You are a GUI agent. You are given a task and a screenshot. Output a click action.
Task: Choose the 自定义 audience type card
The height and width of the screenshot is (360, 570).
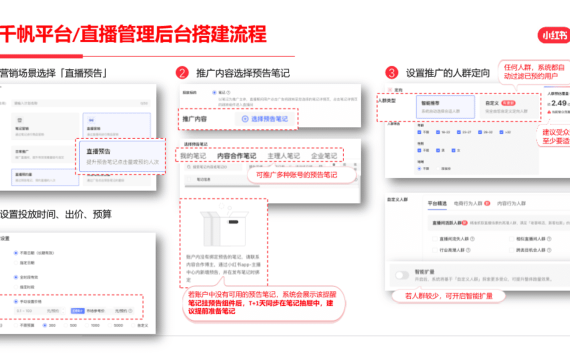click(510, 107)
